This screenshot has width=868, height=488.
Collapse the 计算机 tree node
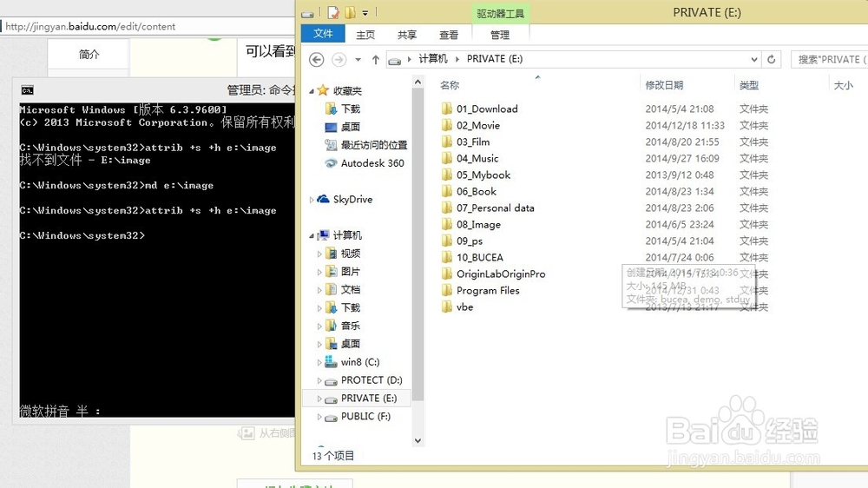(311, 235)
